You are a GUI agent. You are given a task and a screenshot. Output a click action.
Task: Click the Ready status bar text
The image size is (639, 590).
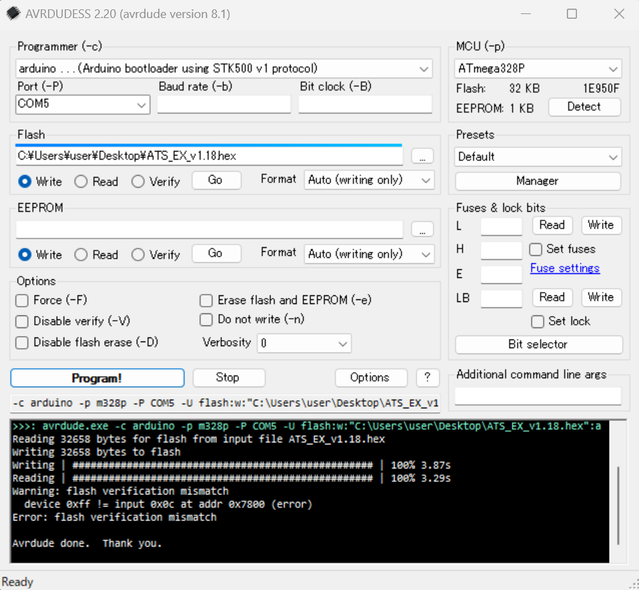(17, 582)
